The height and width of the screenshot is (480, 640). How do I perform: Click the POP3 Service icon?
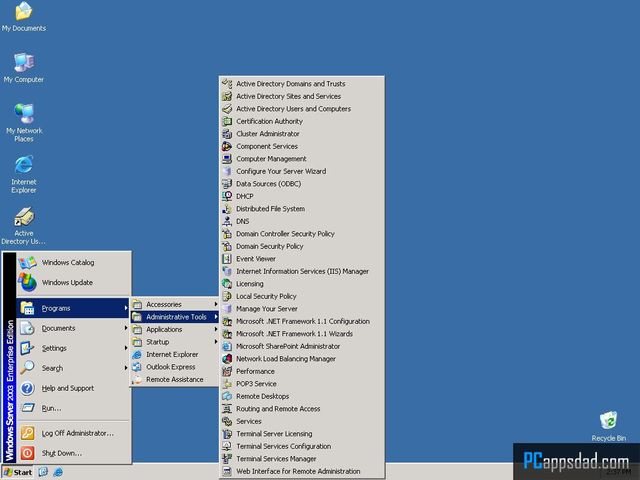click(x=227, y=384)
